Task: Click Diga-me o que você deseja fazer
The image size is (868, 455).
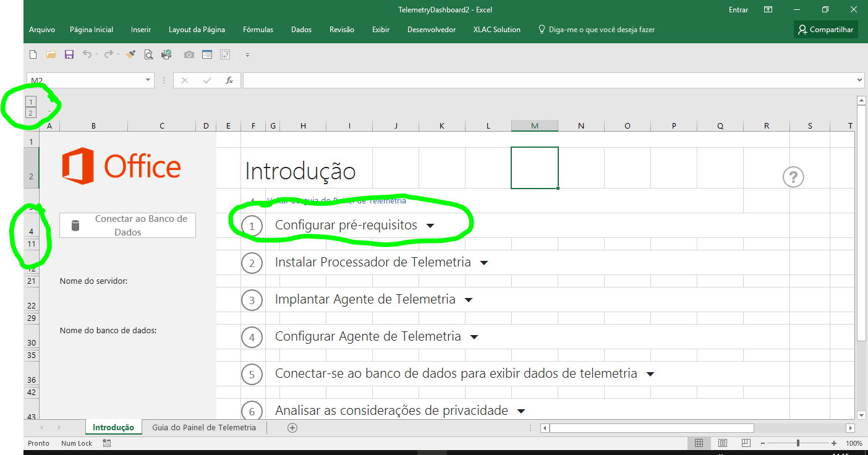Action: point(596,30)
